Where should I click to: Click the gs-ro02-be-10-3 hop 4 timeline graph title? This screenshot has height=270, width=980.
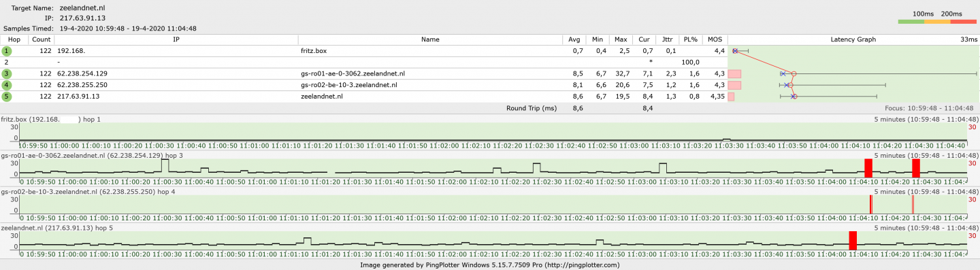[x=88, y=192]
